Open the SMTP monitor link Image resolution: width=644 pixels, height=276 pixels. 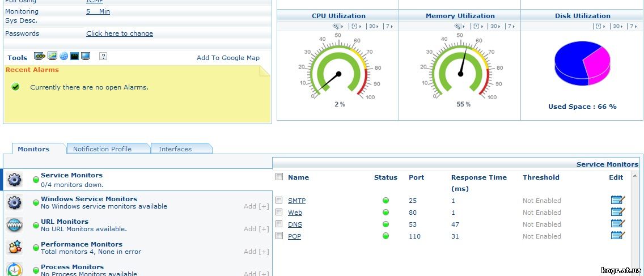(296, 201)
